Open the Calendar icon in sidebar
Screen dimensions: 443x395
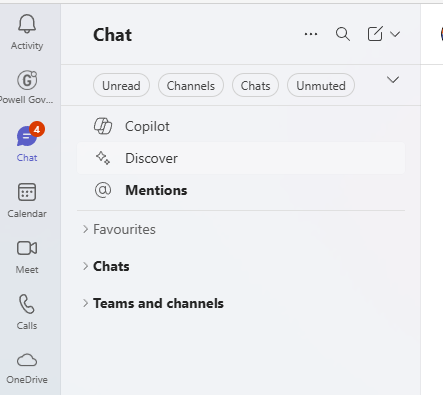pos(27,192)
